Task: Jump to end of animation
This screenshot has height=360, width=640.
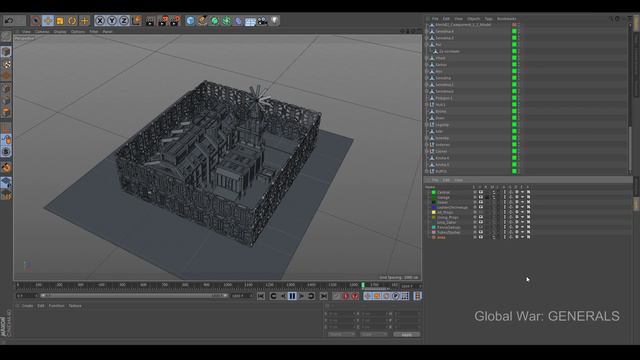Action: (323, 296)
